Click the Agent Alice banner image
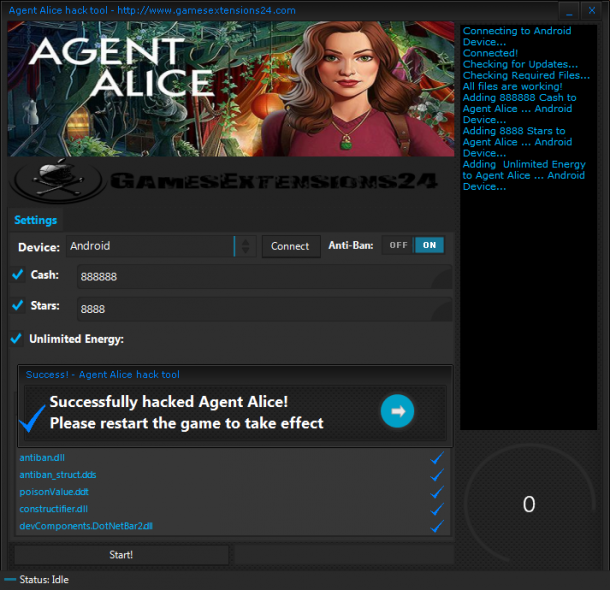 pos(231,89)
